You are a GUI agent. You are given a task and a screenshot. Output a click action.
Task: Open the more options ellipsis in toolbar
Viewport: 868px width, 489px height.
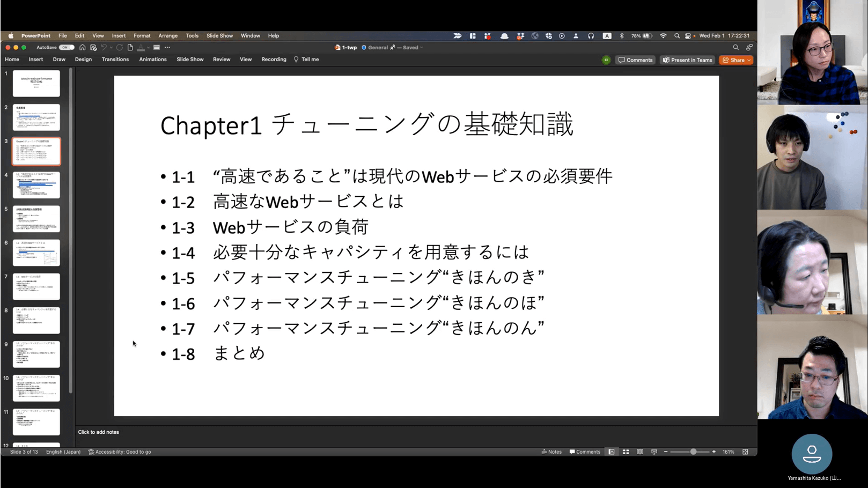tap(167, 47)
